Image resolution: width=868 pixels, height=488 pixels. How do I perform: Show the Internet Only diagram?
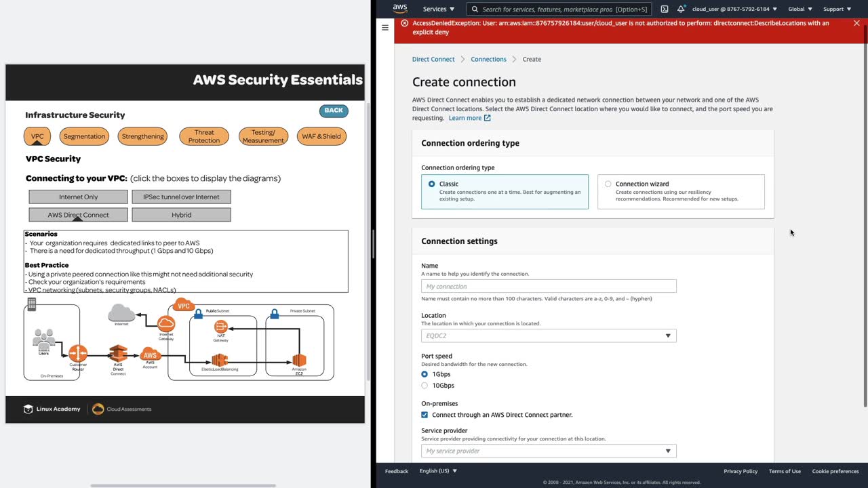(78, 197)
